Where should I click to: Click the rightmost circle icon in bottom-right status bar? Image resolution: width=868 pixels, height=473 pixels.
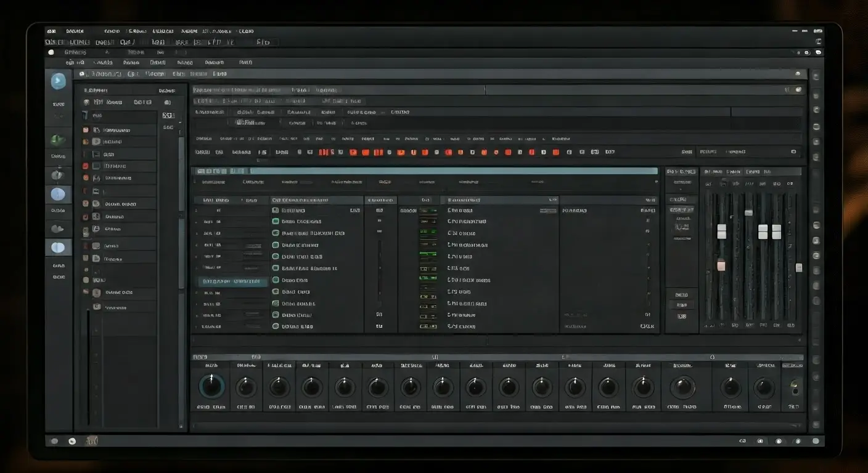[816, 441]
